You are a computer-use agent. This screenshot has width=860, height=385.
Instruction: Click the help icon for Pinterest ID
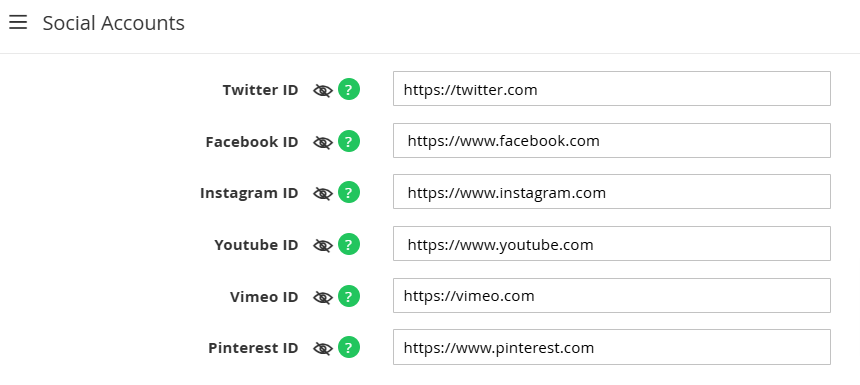[349, 347]
